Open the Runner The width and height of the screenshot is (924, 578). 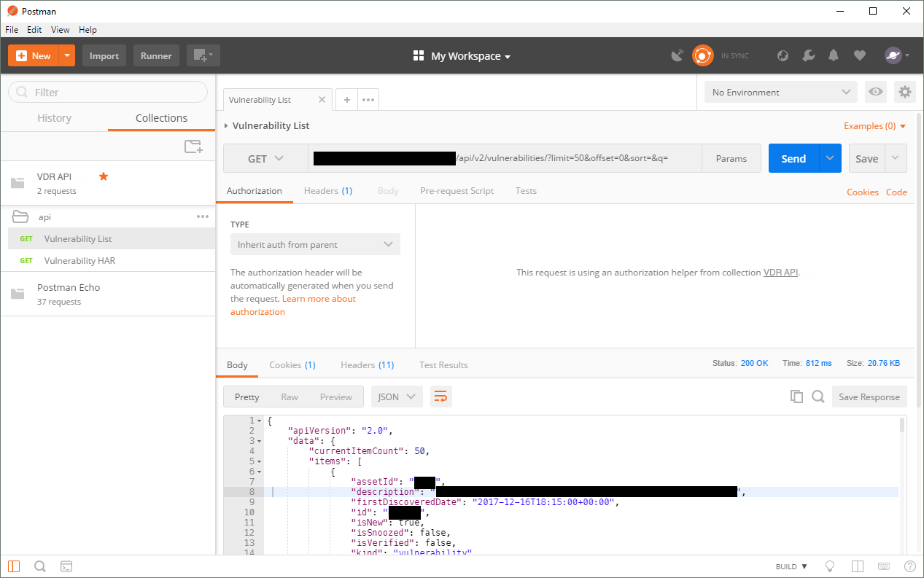(156, 55)
